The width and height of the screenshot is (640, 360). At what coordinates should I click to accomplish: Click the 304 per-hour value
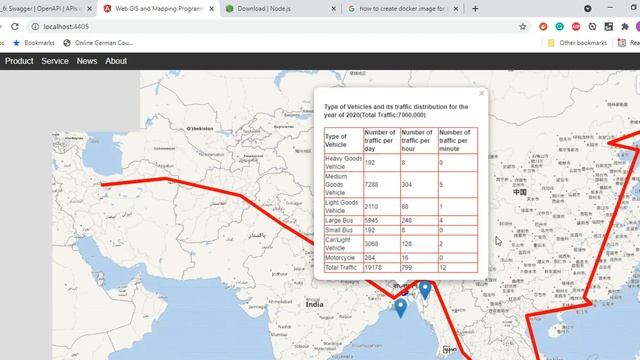[x=407, y=184]
